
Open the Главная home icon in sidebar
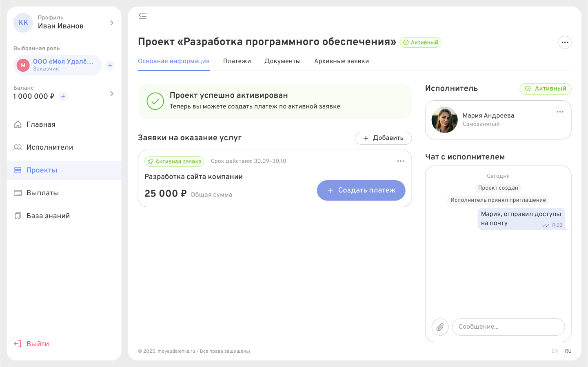[x=18, y=124]
